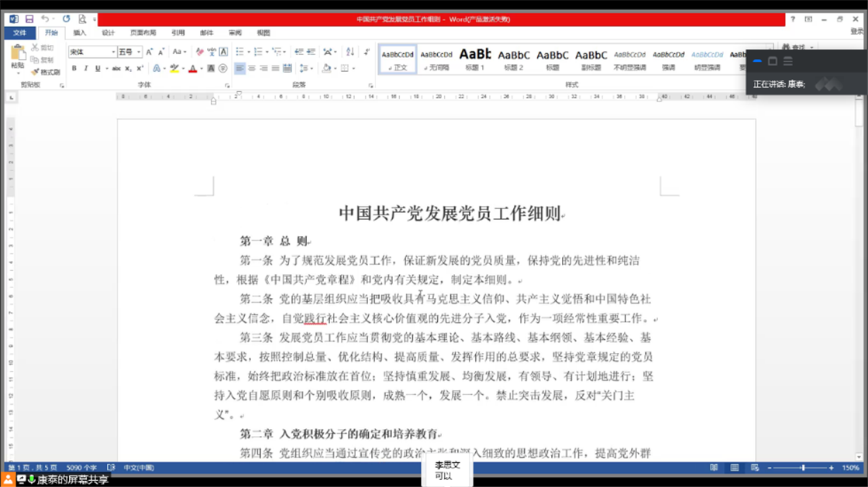Open the Font dialog launcher

point(227,86)
